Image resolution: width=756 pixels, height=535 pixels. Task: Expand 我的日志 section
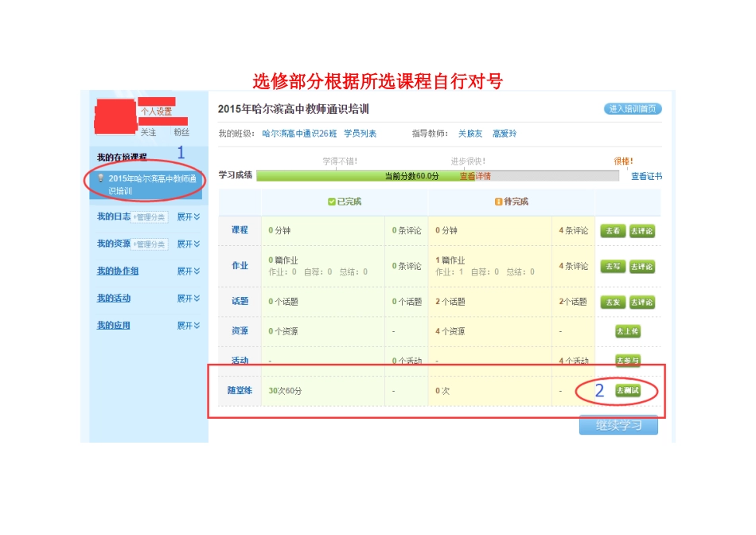[189, 217]
